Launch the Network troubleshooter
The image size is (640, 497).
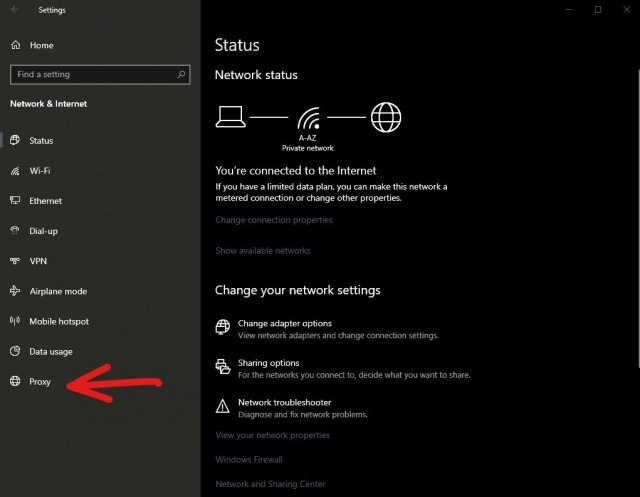click(x=283, y=403)
